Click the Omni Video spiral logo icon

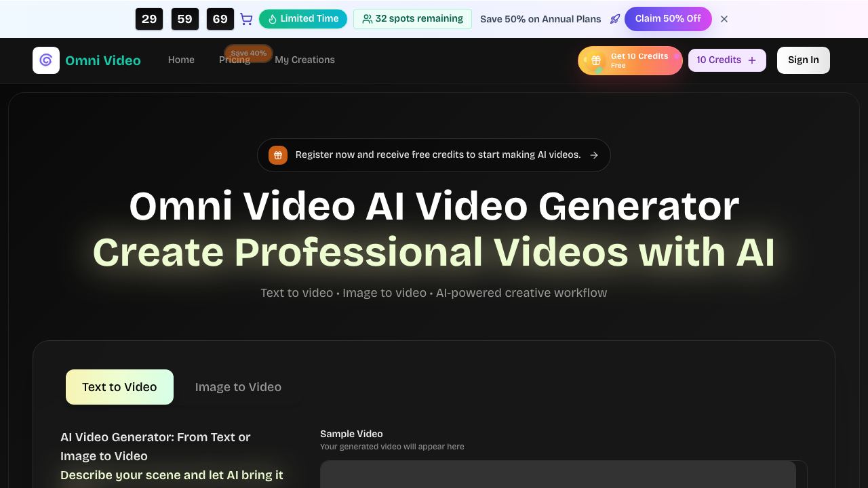pos(46,60)
